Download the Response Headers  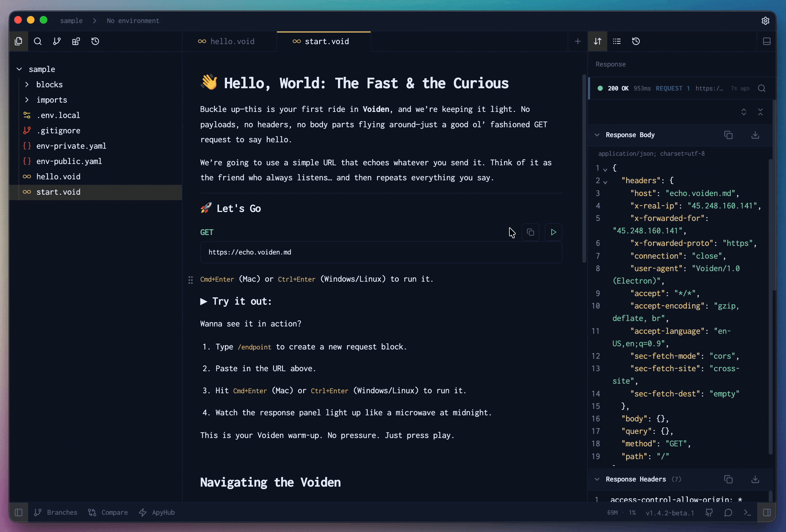pyautogui.click(x=755, y=479)
